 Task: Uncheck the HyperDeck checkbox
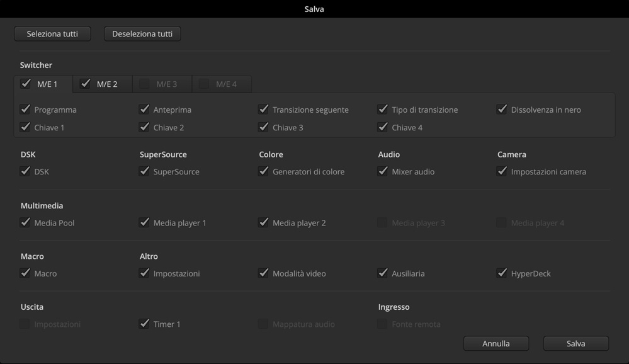502,273
